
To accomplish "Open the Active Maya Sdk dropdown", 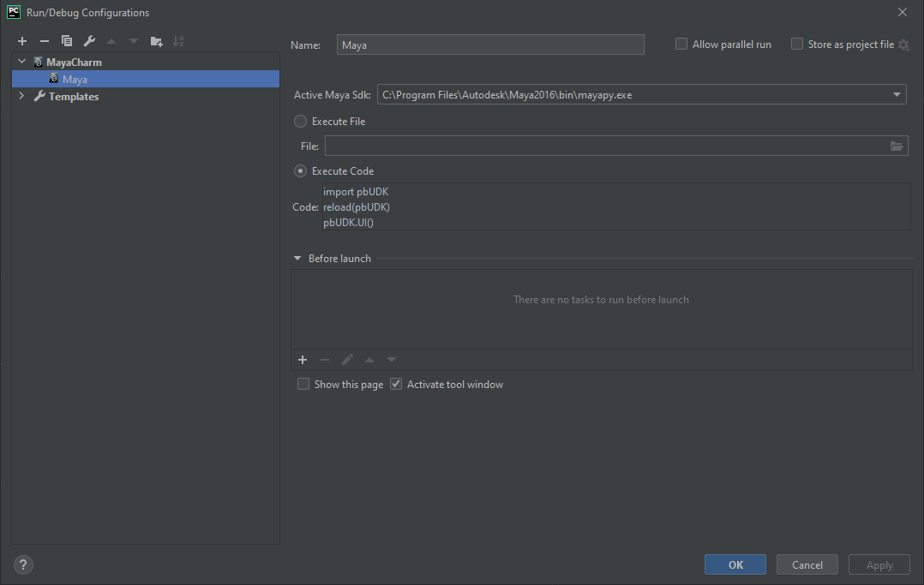I will pos(897,94).
